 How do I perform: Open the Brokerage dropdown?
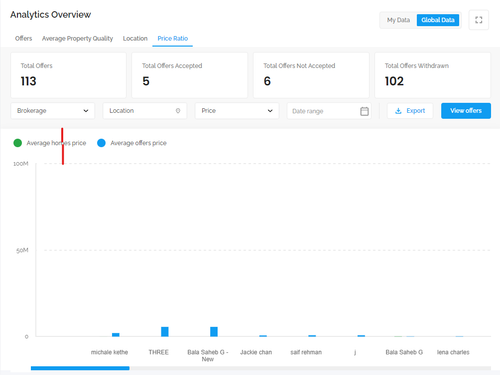tap(53, 111)
